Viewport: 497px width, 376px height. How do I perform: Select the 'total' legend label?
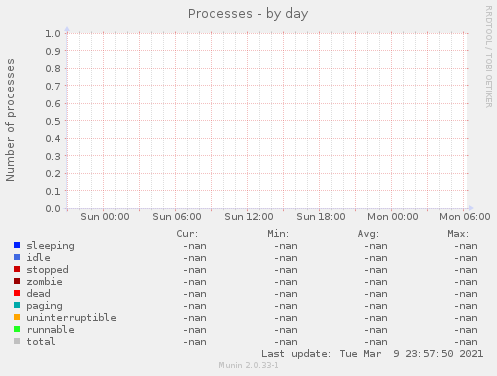pos(41,342)
